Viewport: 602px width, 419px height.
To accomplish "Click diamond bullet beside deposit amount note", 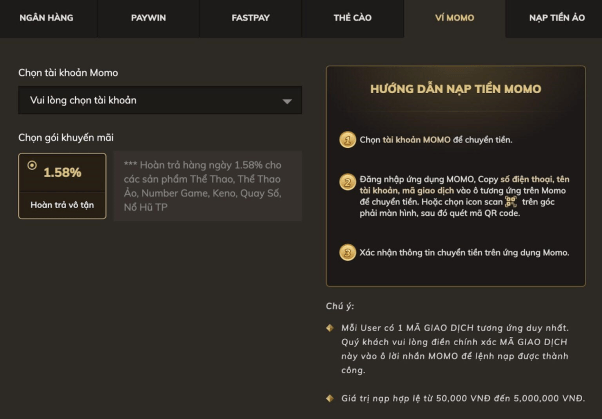I will (x=330, y=398).
